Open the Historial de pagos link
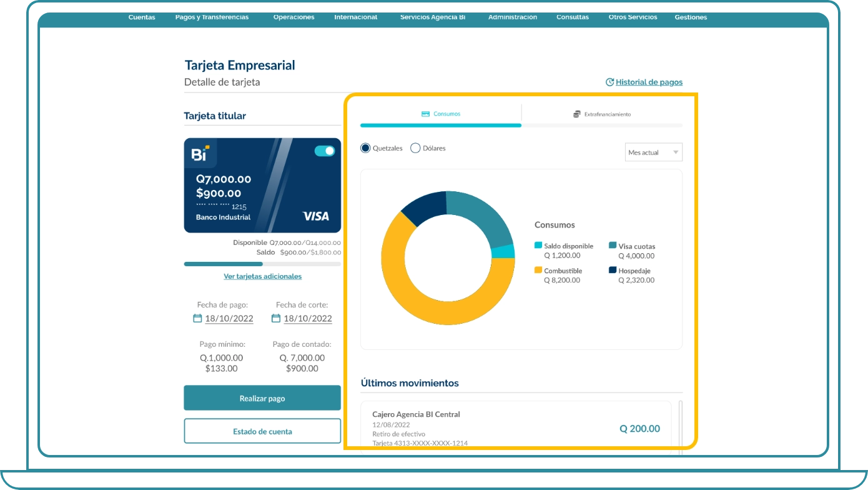The height and width of the screenshot is (490, 868). (x=649, y=82)
